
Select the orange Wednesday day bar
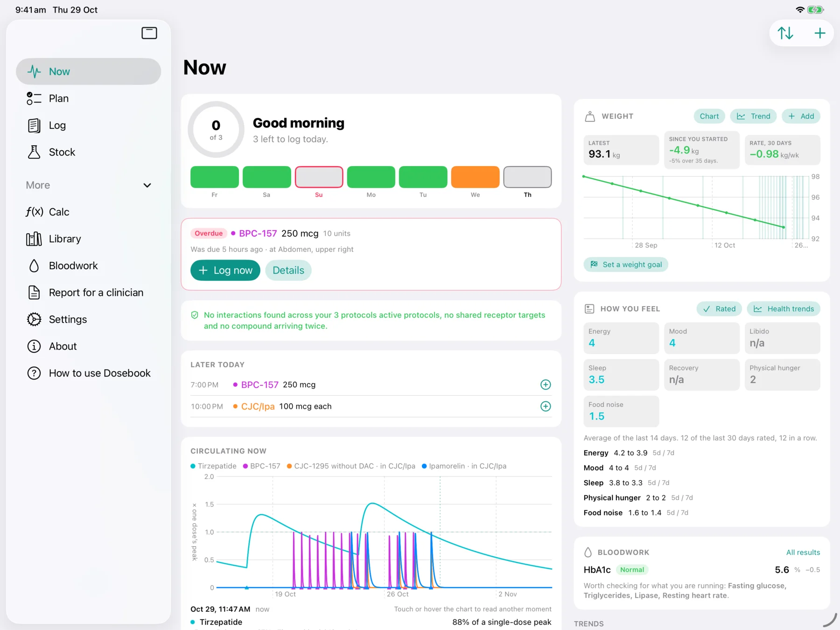475,177
